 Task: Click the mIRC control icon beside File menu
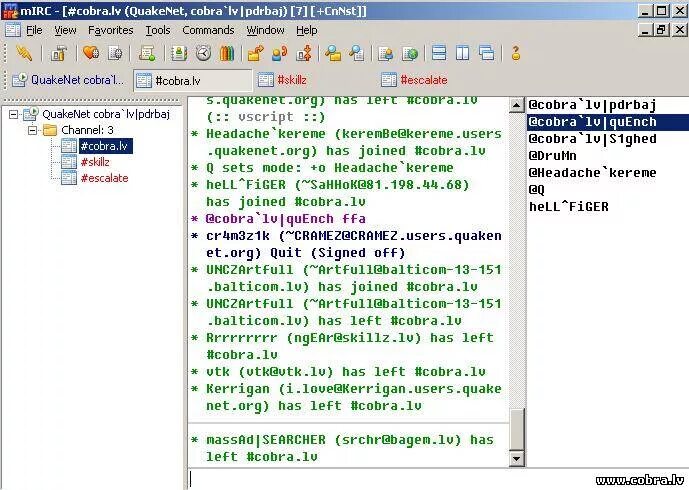tap(13, 30)
